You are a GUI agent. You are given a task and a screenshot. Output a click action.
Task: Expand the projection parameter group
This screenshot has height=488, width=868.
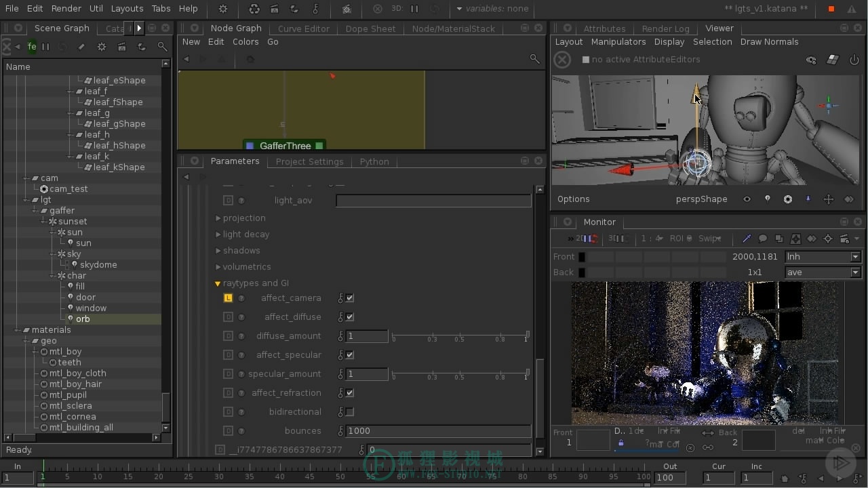pos(218,218)
